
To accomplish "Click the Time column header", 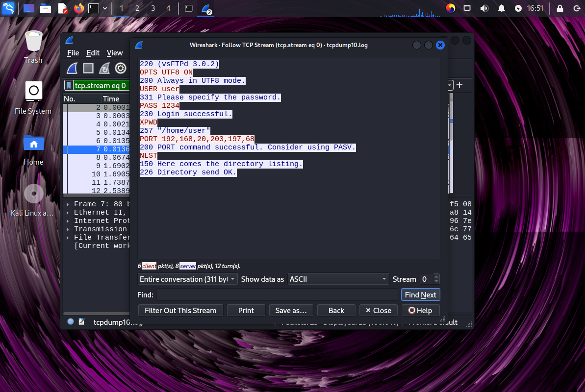I will coord(115,99).
